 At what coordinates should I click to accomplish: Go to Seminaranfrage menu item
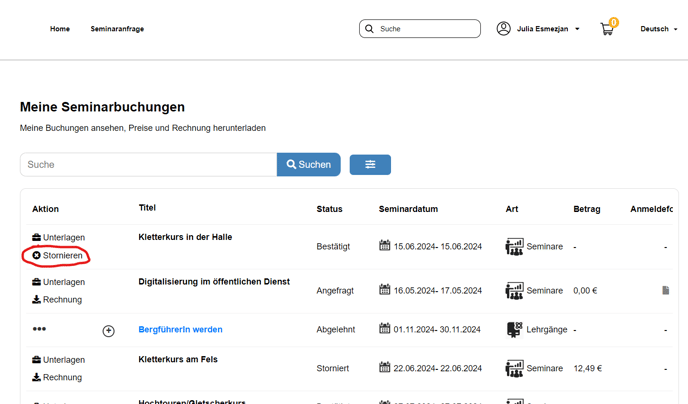click(x=117, y=29)
